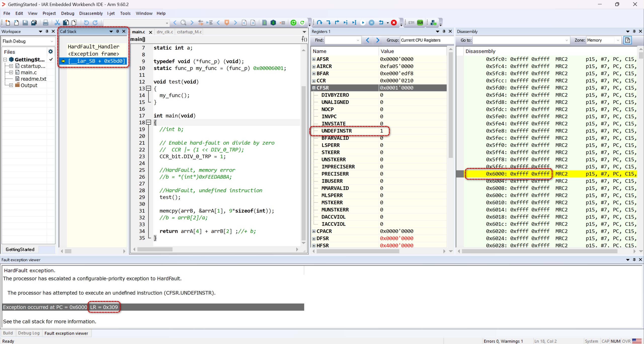Toggle the pin on the Call Stack panel
This screenshot has height=344, width=644.
(x=117, y=31)
